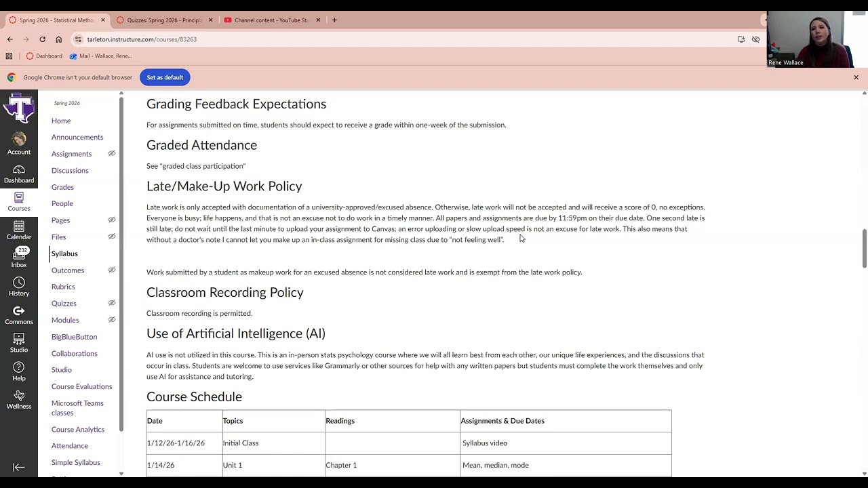Viewport: 868px width, 488px height.
Task: Open Course Evaluations link
Action: 81,386
